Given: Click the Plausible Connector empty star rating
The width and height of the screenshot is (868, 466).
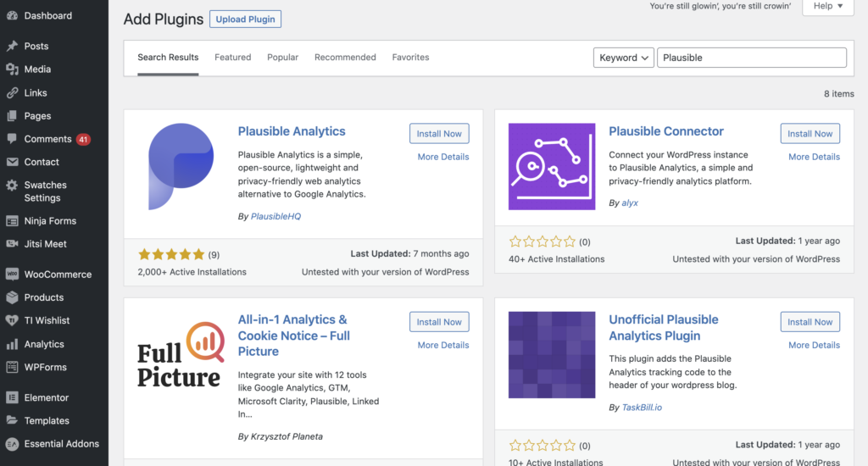Looking at the screenshot, I should [x=542, y=241].
